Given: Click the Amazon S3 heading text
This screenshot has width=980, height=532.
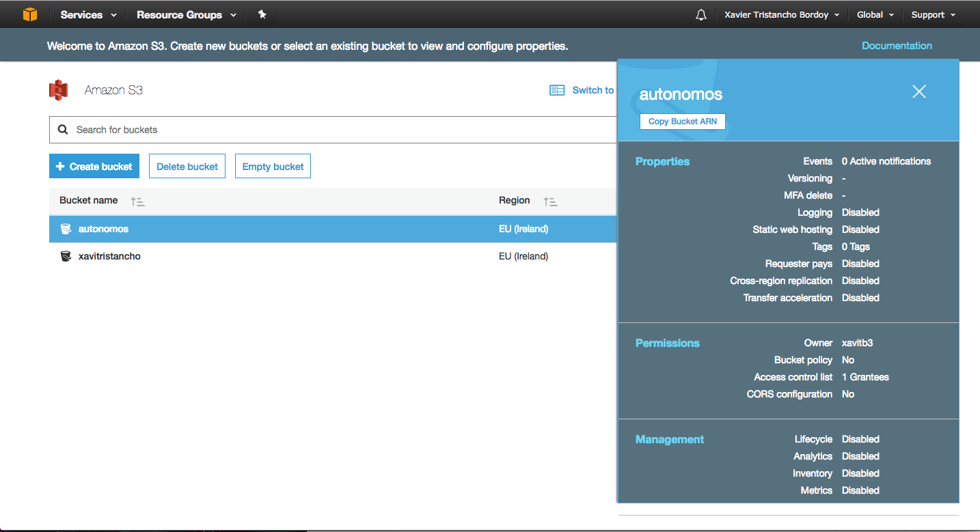Looking at the screenshot, I should point(113,90).
